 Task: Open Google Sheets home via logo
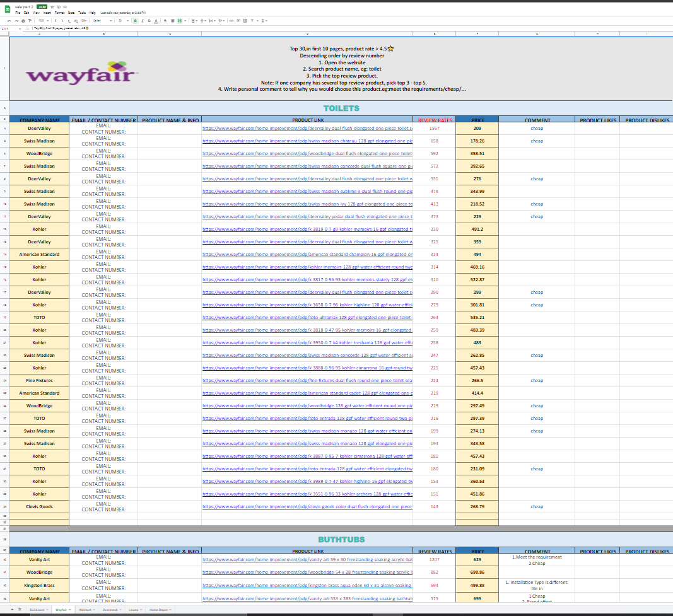[8, 9]
